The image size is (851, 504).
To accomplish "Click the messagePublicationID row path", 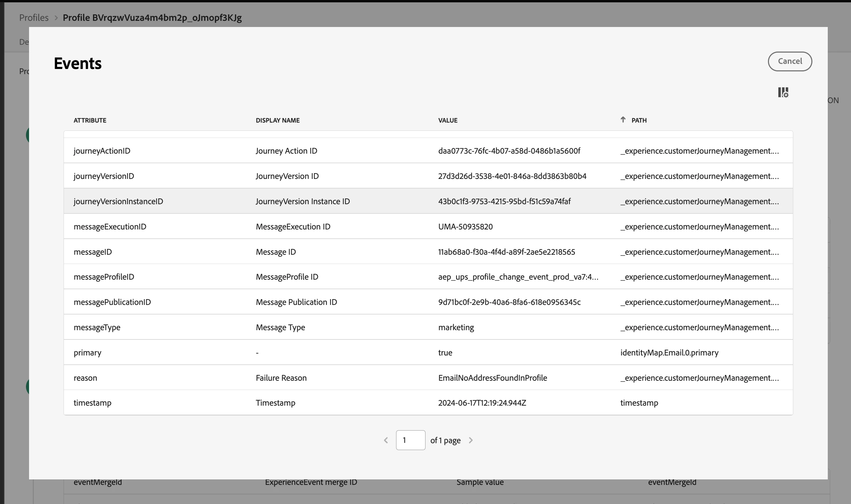I will [699, 302].
